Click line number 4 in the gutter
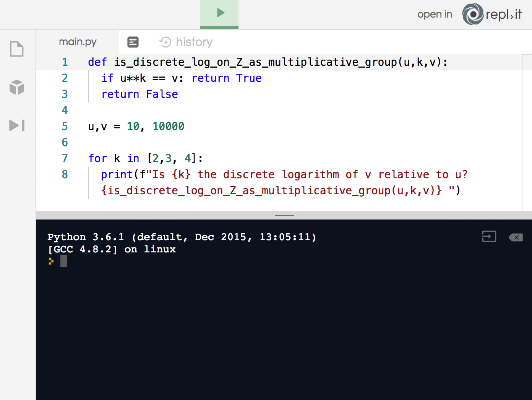The width and height of the screenshot is (532, 400). click(65, 110)
